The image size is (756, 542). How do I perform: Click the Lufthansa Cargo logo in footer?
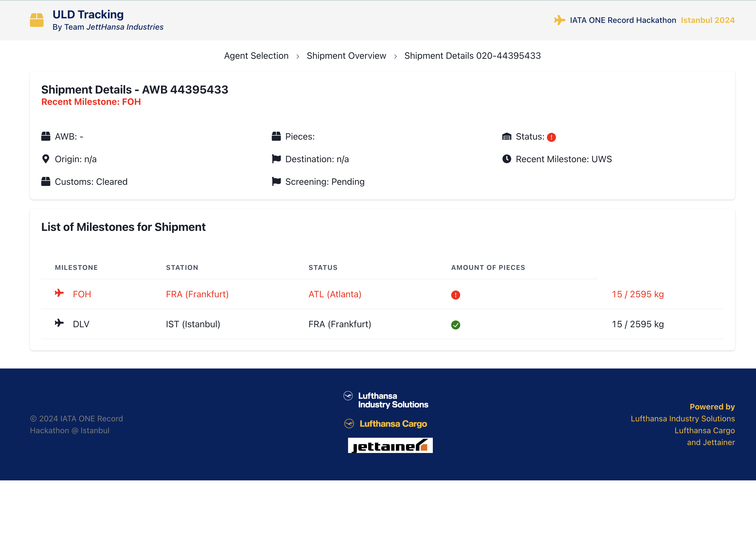pos(386,424)
